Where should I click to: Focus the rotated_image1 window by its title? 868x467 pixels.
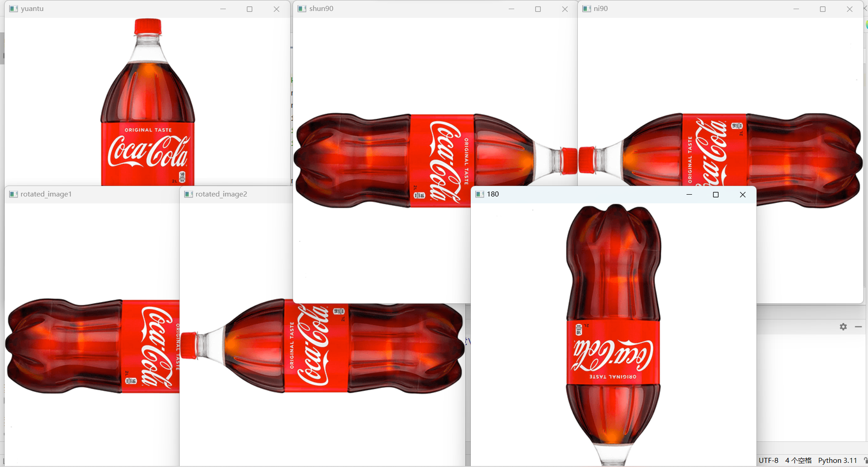click(x=46, y=194)
